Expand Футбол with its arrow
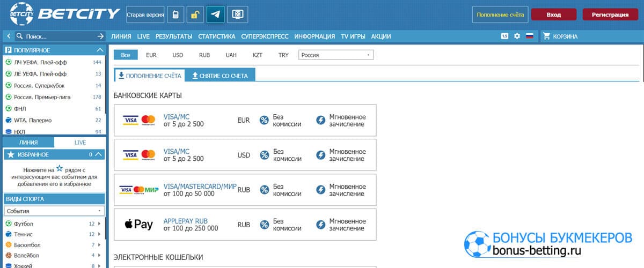The width and height of the screenshot is (644, 268). (100, 224)
